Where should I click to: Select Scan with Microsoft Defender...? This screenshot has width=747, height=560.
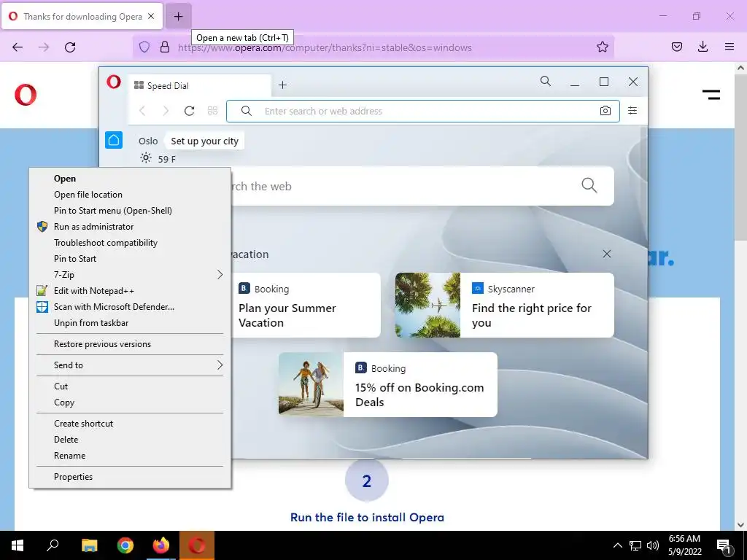(130, 307)
